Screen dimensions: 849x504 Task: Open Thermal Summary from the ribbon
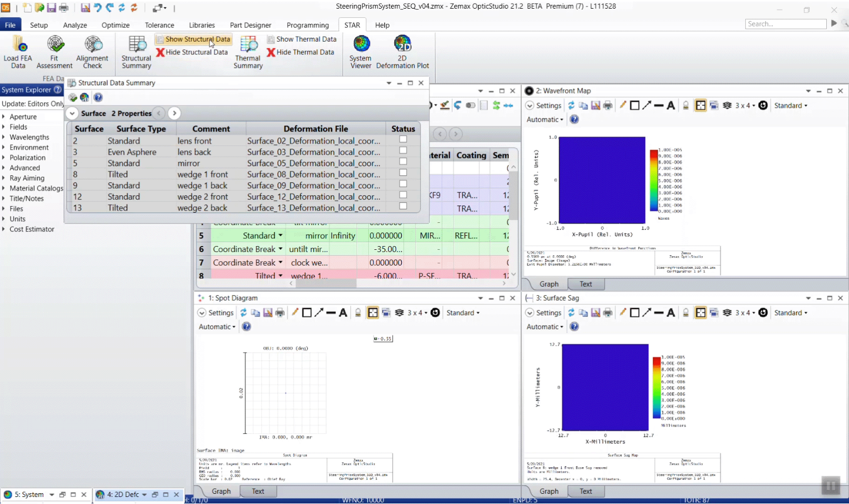click(248, 52)
